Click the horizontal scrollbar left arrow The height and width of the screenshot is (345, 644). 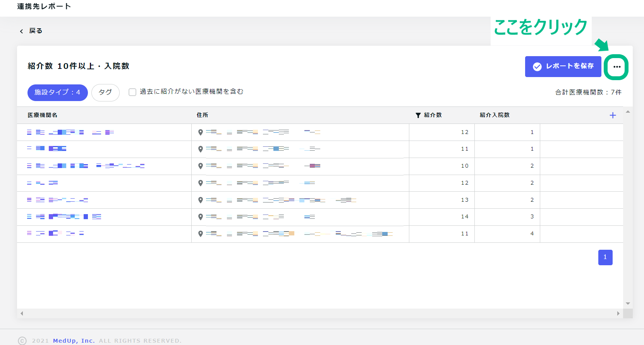tap(22, 314)
